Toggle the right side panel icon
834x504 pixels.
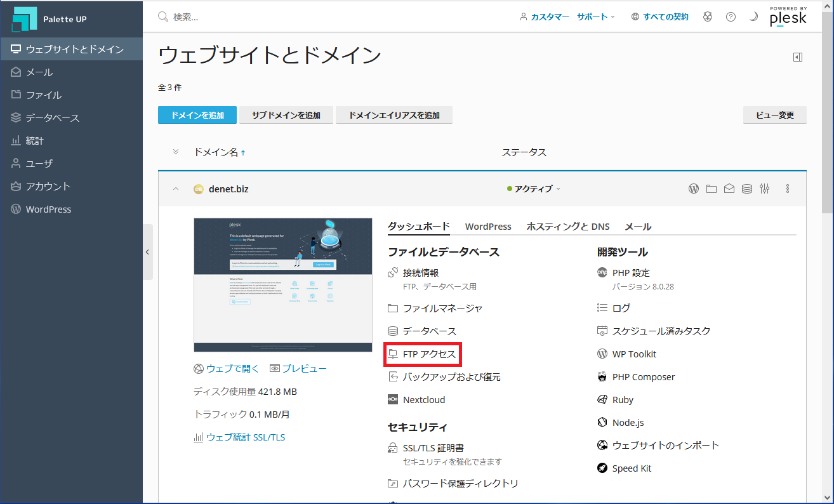798,57
